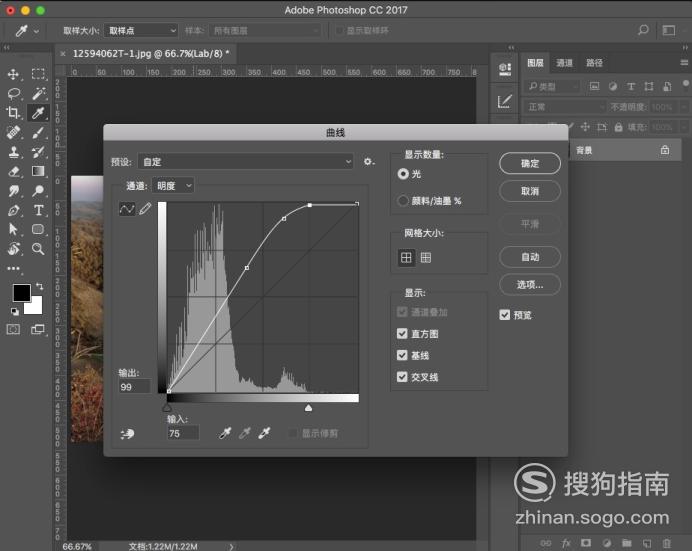This screenshot has width=692, height=551.
Task: Select the Move tool
Action: pos(13,74)
